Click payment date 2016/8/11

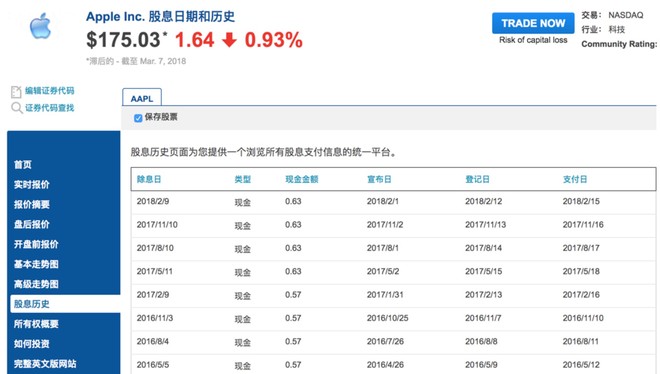[580, 341]
